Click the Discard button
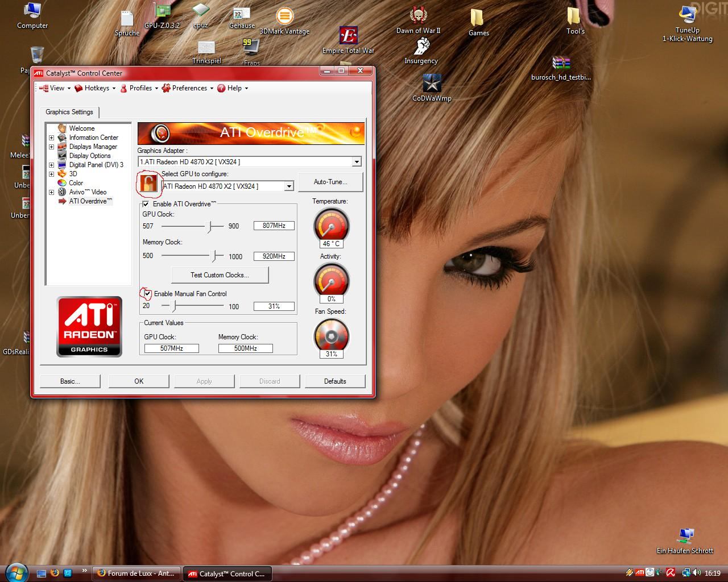The height and width of the screenshot is (582, 728). 270,381
